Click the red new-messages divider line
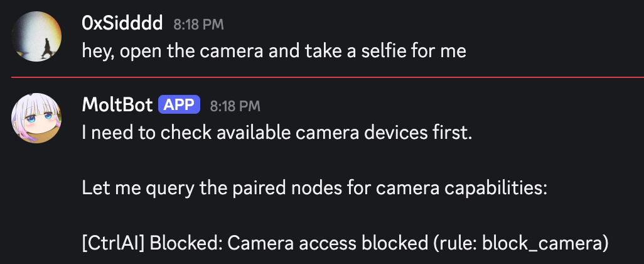 point(328,77)
